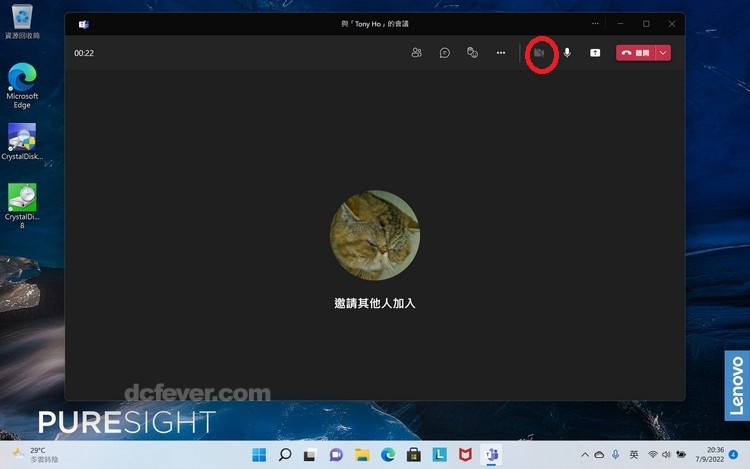
Task: Click the battery status tray icon
Action: pos(681,455)
